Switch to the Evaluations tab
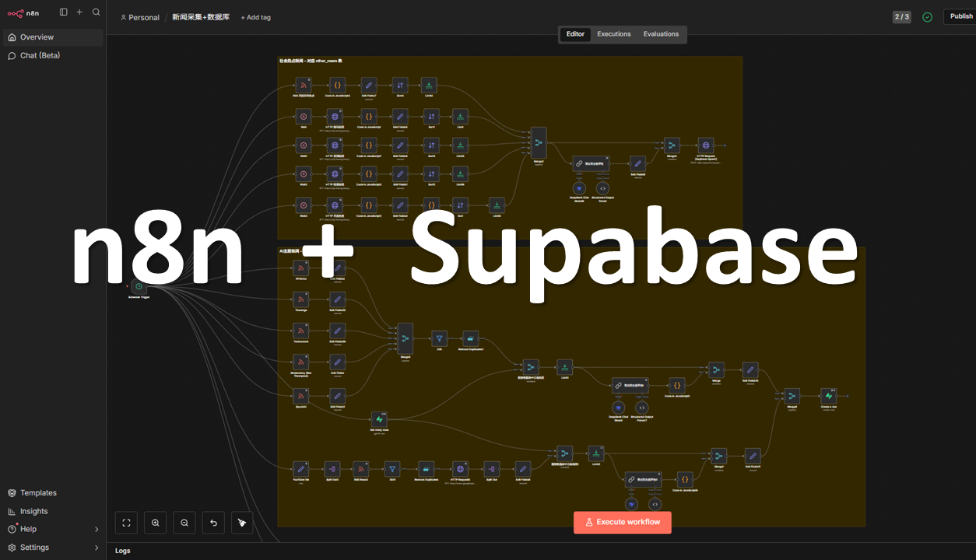 pos(661,34)
